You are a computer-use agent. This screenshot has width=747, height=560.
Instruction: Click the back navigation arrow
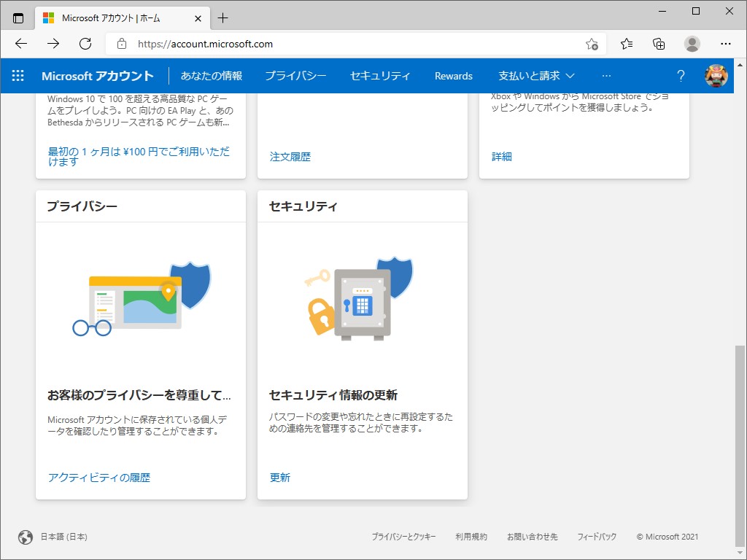[20, 43]
